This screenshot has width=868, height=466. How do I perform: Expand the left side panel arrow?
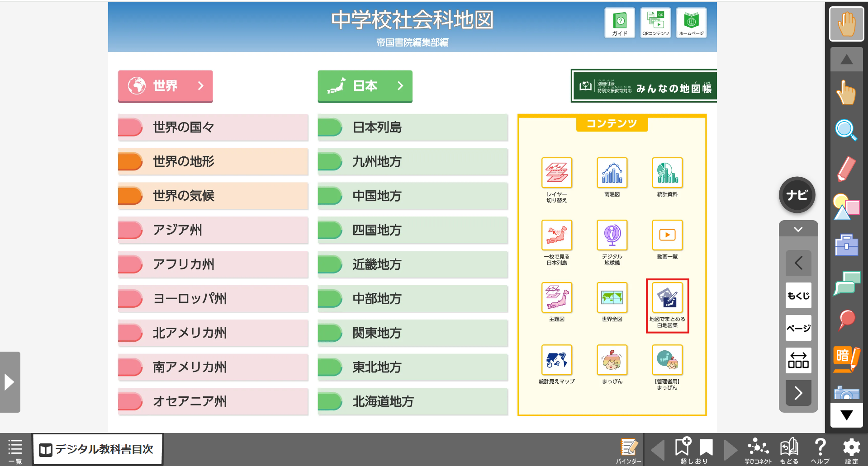(9, 382)
